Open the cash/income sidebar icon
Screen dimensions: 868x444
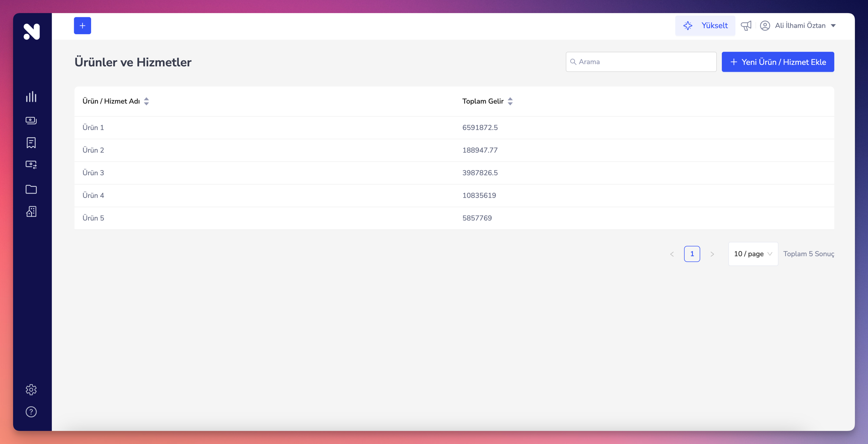pyautogui.click(x=31, y=120)
